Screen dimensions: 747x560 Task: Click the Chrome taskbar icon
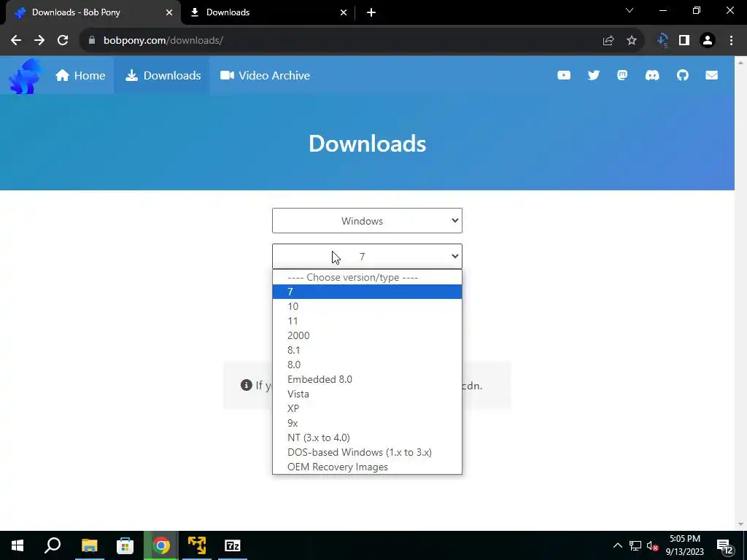tap(161, 545)
